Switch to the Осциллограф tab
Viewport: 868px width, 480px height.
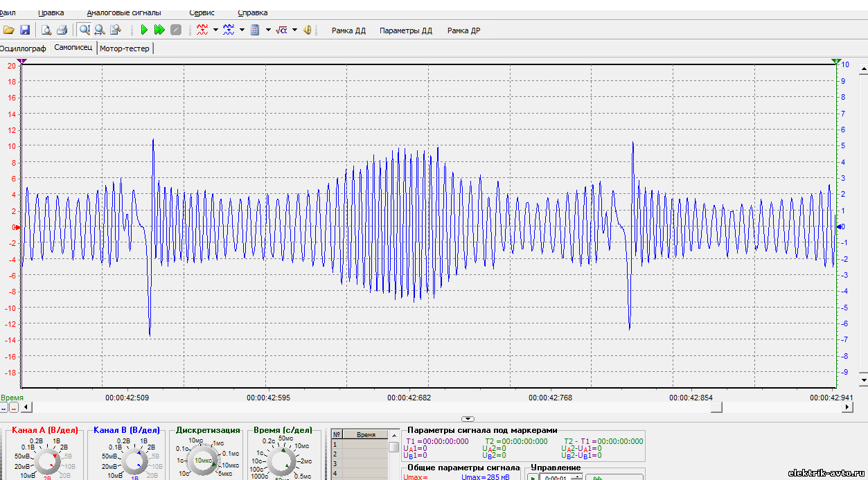pos(23,48)
